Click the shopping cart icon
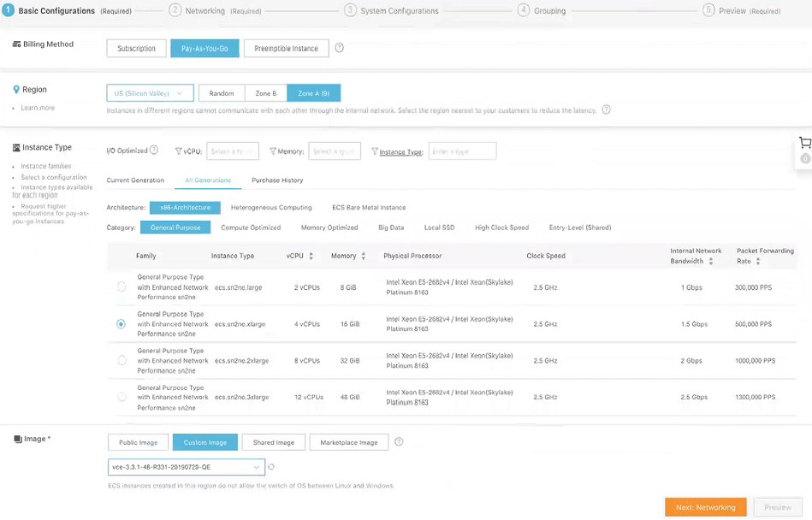The height and width of the screenshot is (520, 812). tap(804, 143)
